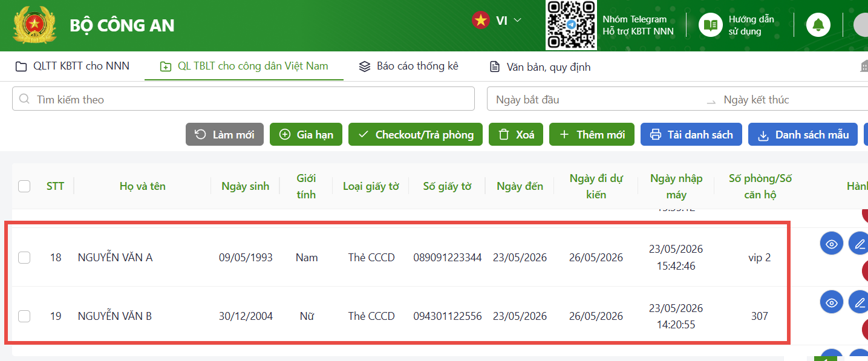This screenshot has width=868, height=361.
Task: Click the Telegram QR code image
Action: tap(572, 25)
